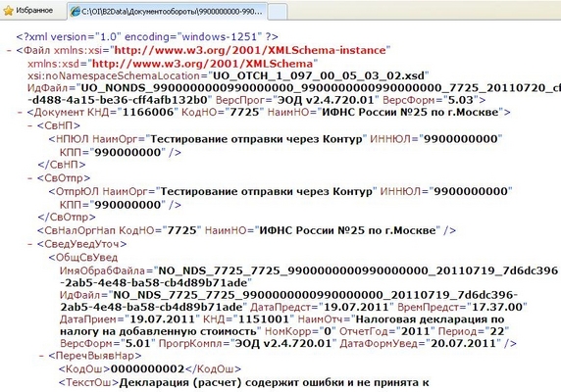Select the tab with the C:\OI\B2Data path
This screenshot has height=392, width=561.
[x=167, y=12]
